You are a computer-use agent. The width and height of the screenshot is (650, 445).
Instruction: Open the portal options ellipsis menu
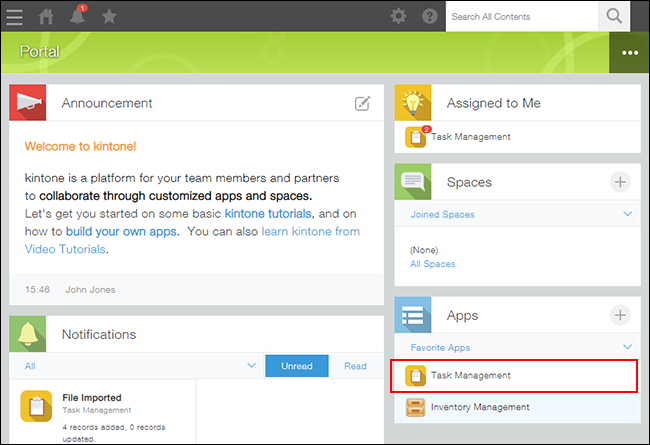[629, 52]
